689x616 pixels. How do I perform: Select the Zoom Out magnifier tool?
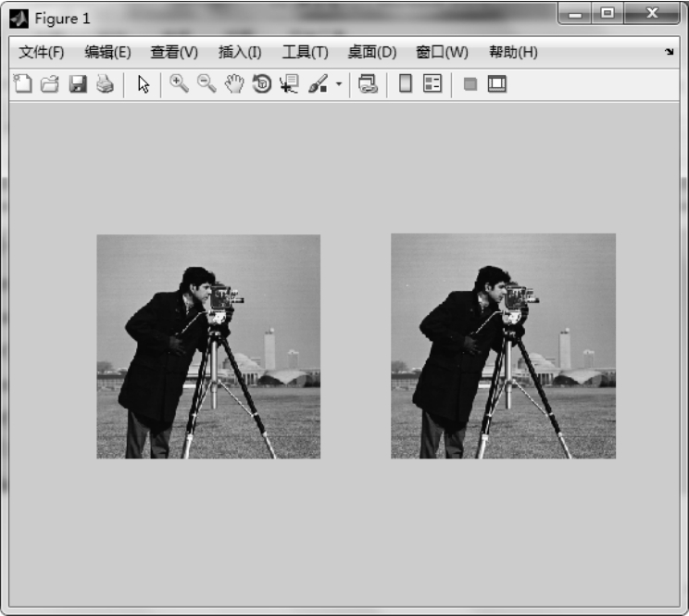tap(207, 84)
